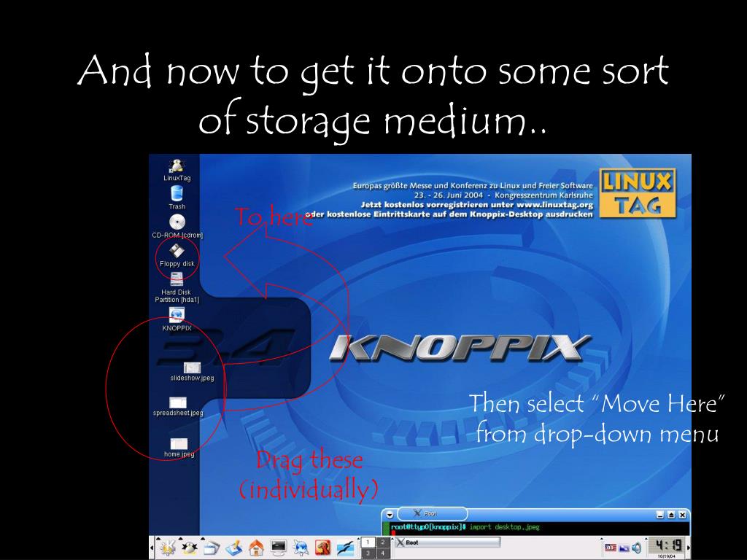Hide the panel using left edge arrow
747x560 pixels.
152,548
